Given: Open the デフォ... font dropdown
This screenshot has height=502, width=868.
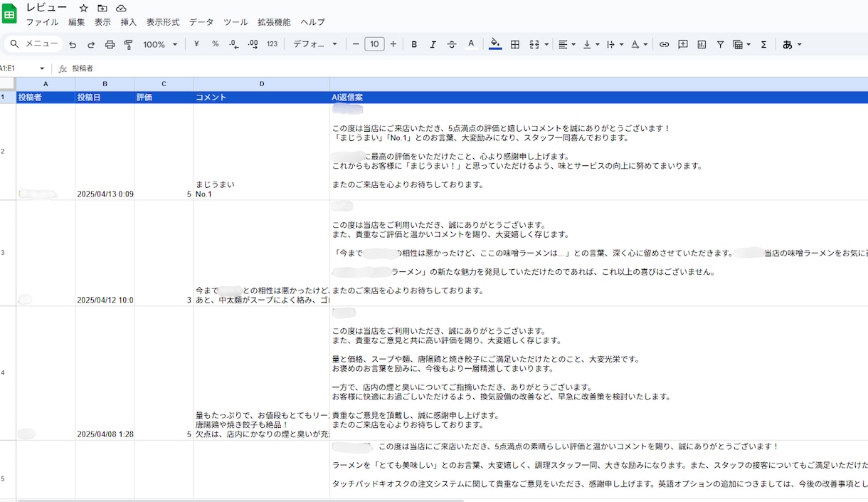Looking at the screenshot, I should pos(315,44).
